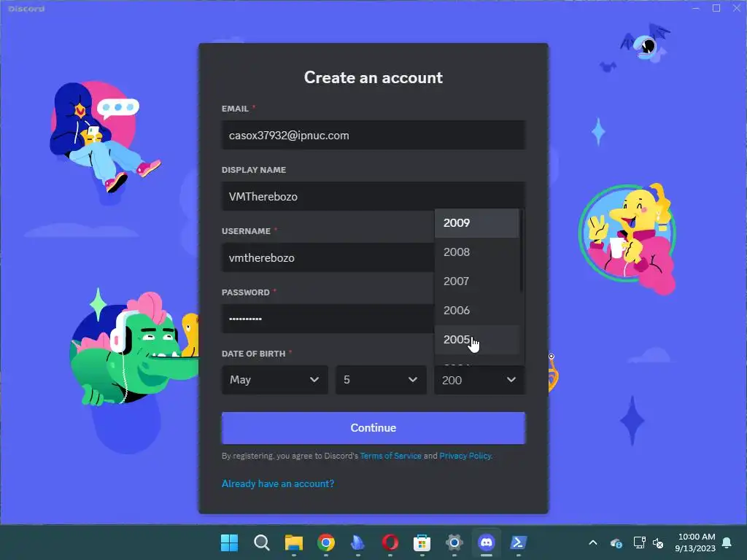Minimize the Discord window
The width and height of the screenshot is (747, 560).
696,8
